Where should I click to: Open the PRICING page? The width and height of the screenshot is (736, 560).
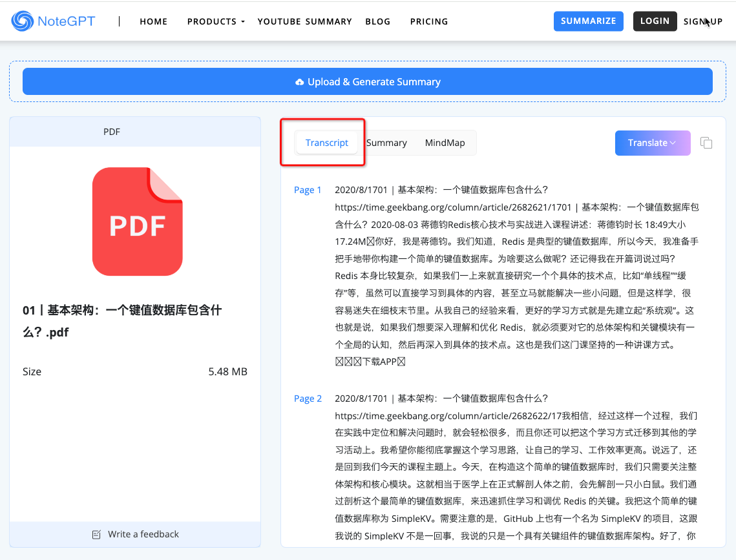pos(429,21)
